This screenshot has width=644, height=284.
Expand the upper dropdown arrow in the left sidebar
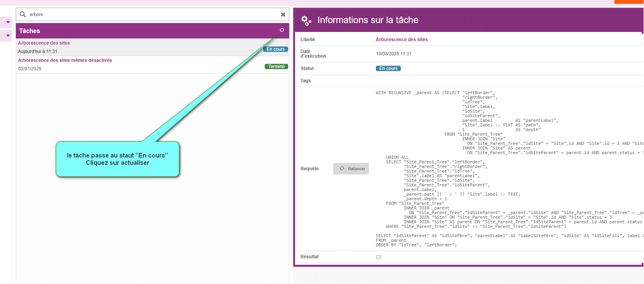(x=8, y=22)
